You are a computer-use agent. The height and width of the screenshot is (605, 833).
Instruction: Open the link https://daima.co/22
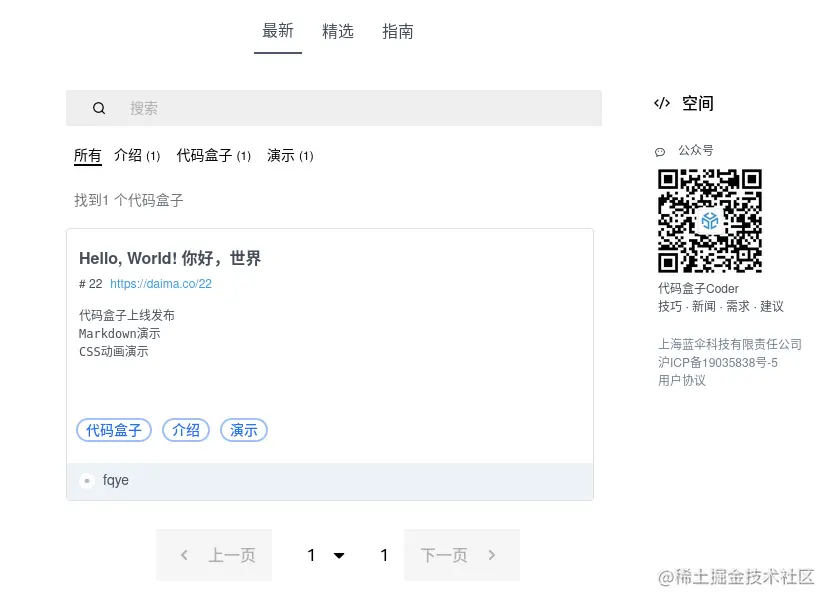[x=160, y=283]
